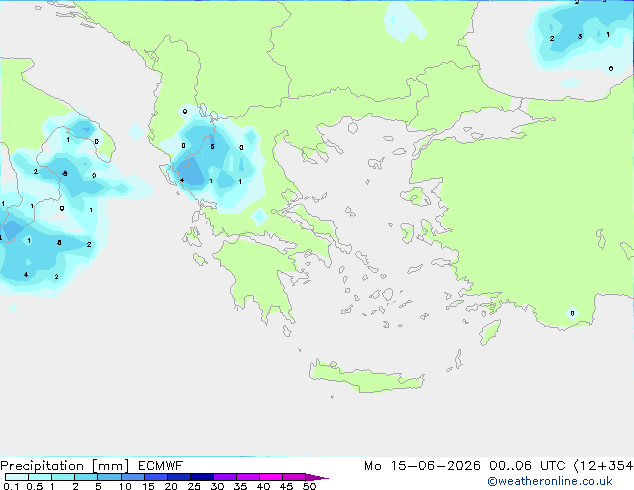
Task: Click the Peloponnese peninsula on map
Action: (x=259, y=275)
